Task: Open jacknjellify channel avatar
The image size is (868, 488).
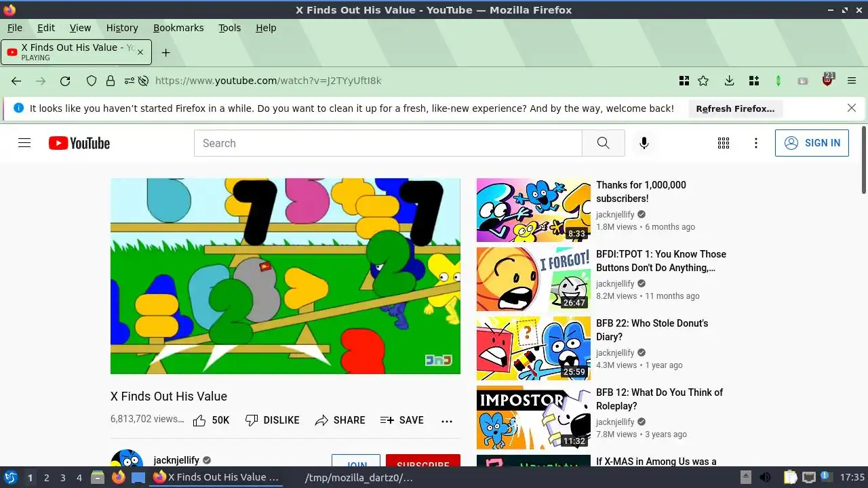Action: click(127, 460)
